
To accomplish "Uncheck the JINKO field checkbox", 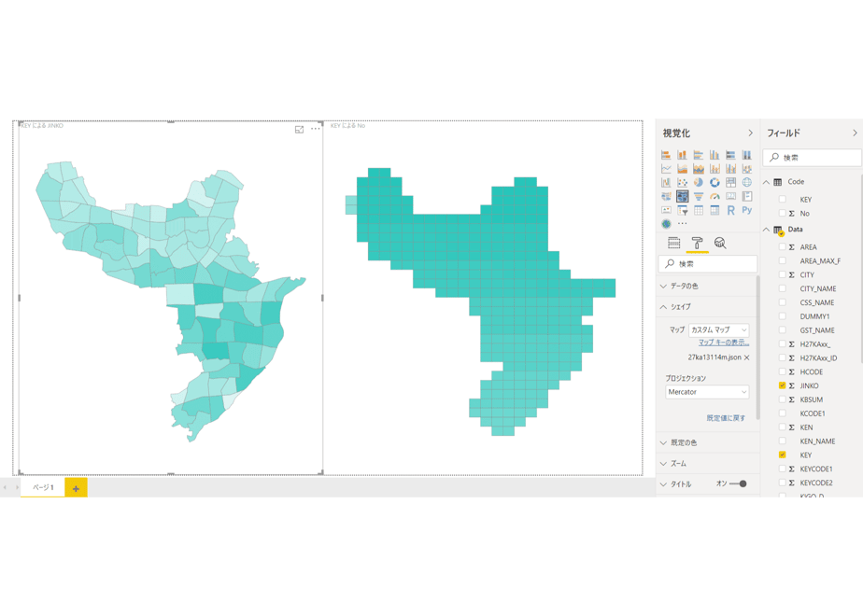I will point(782,385).
